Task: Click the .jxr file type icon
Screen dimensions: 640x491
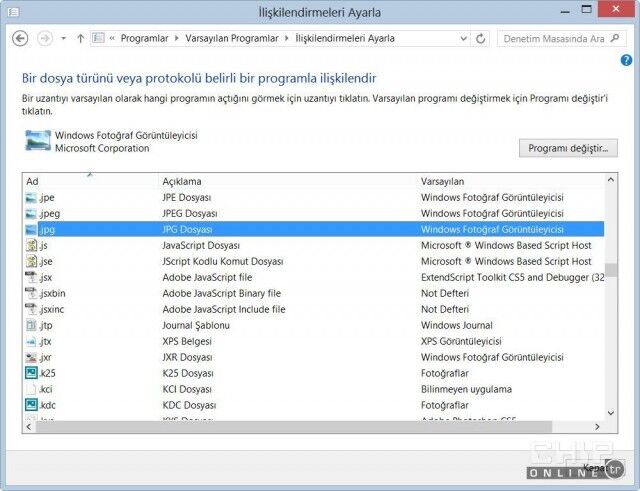Action: [32, 357]
